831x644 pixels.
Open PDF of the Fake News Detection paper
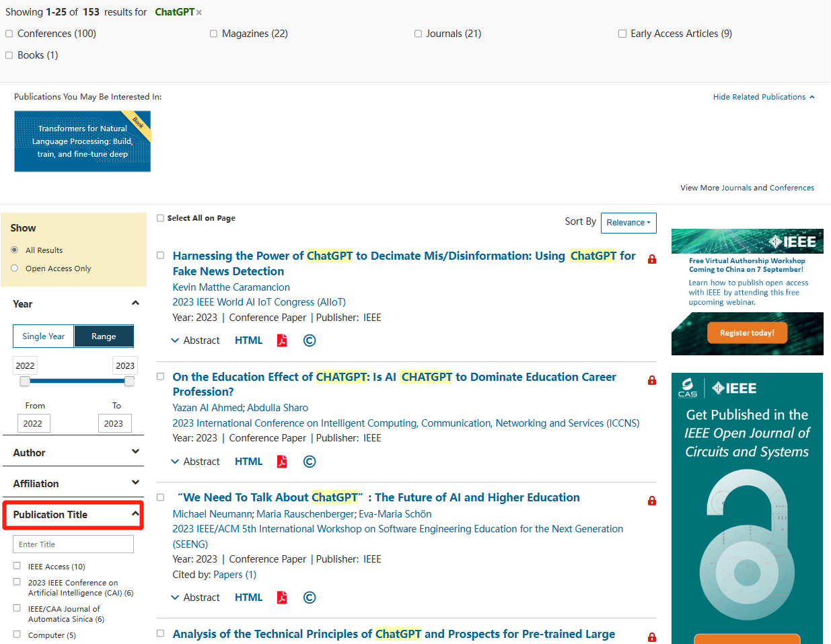[x=282, y=341]
